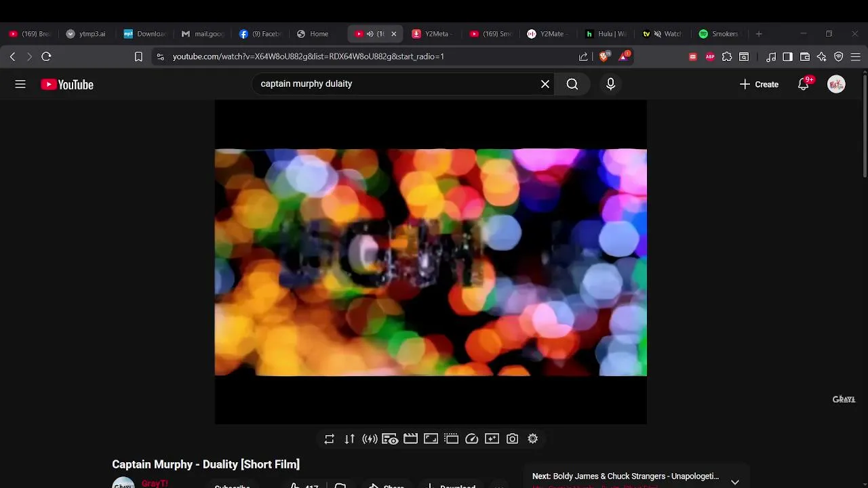Open the red YouTube extension icon

pos(692,57)
